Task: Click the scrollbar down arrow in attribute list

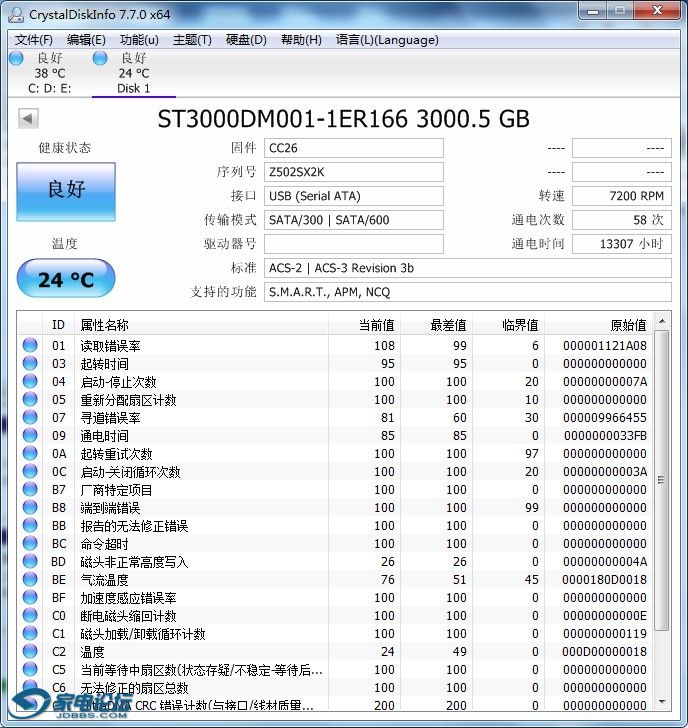Action: (662, 702)
